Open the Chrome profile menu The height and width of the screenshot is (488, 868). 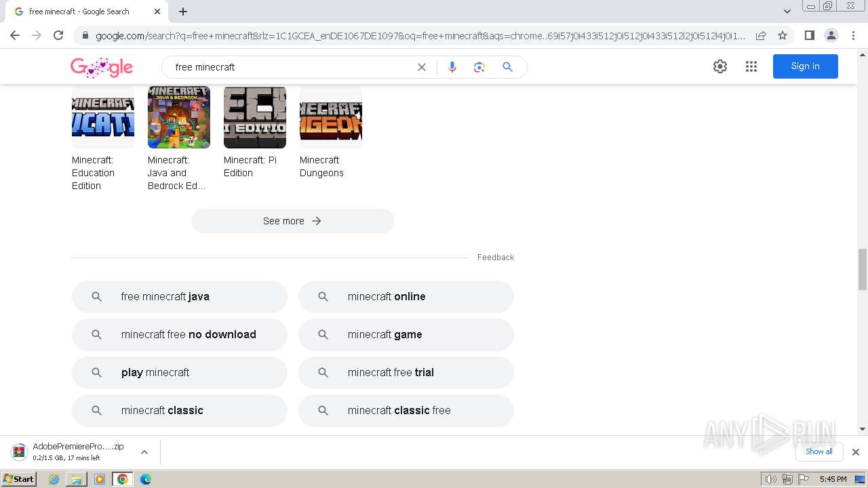point(831,35)
